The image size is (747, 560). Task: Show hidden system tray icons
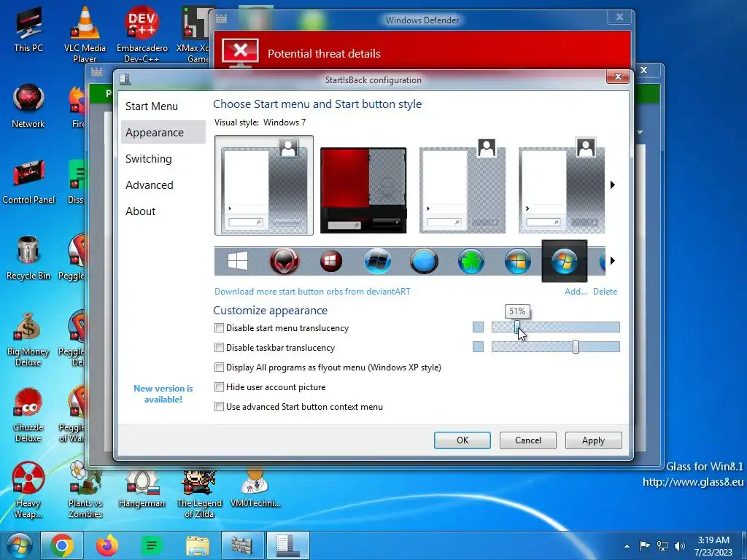tap(627, 546)
